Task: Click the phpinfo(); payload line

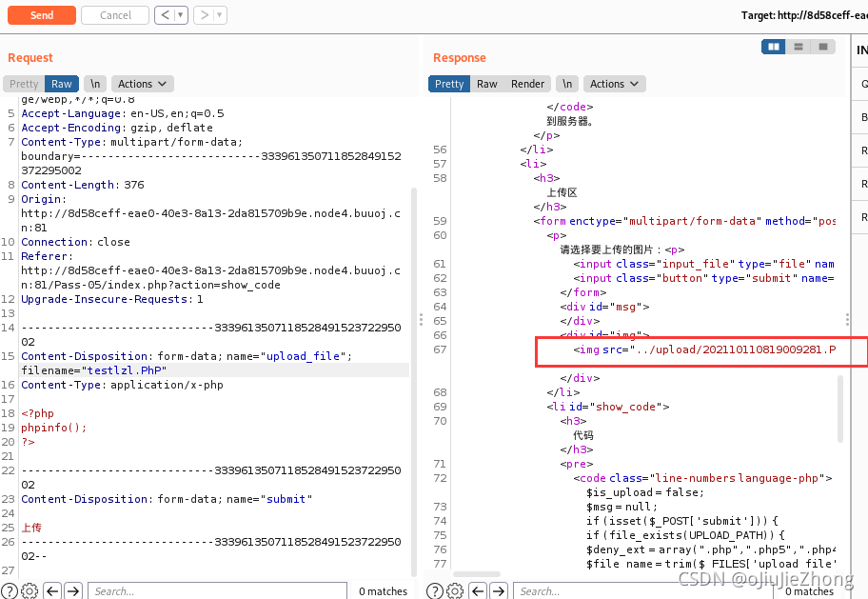Action: tap(53, 428)
